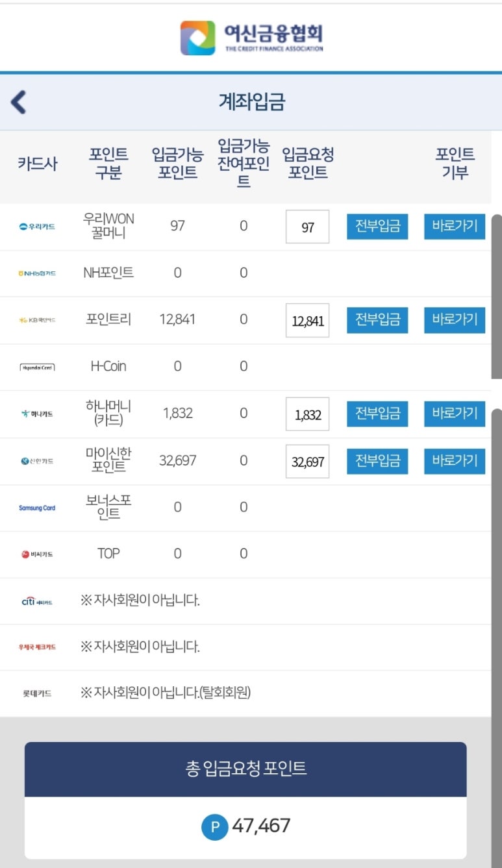This screenshot has width=502, height=868.
Task: Select the 롯데카드 logo
Action: pyautogui.click(x=37, y=693)
